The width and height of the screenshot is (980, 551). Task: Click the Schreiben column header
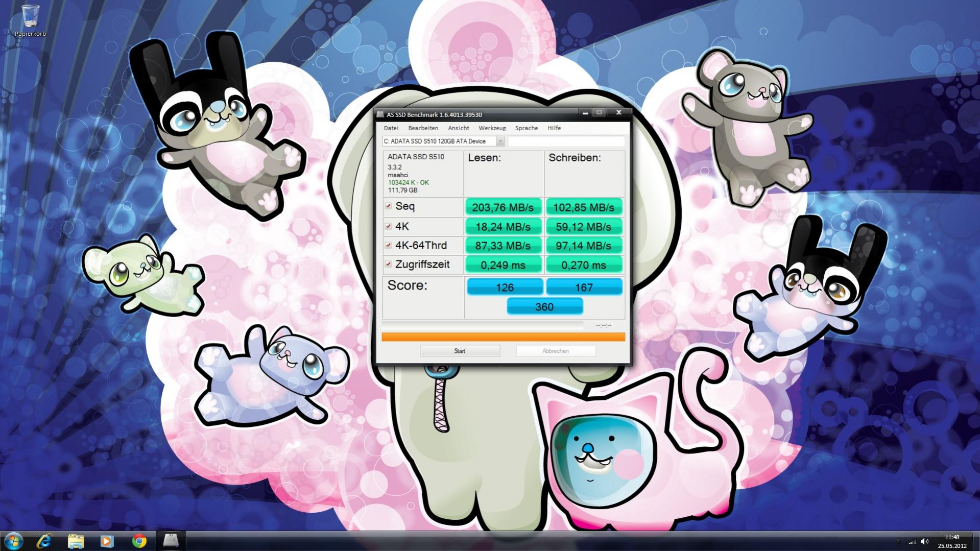(575, 158)
